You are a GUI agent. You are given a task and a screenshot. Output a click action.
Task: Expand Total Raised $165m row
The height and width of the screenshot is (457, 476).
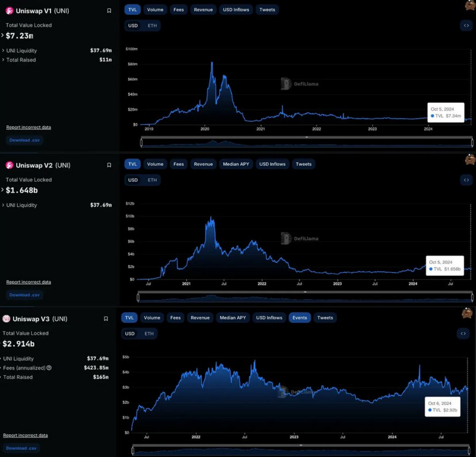1,377
